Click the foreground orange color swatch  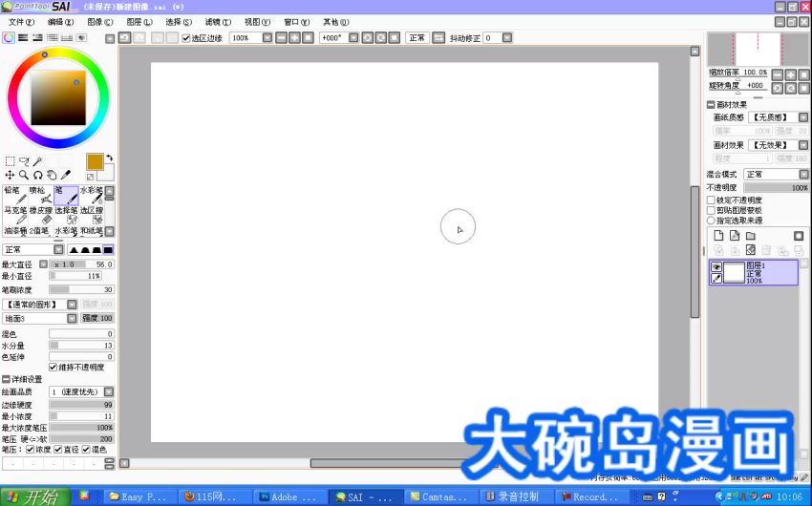point(96,162)
